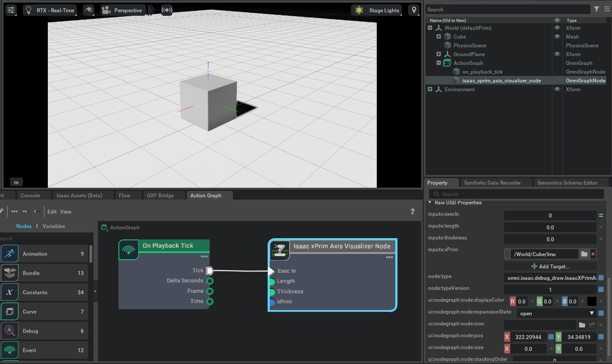Expand the Cube prim
The height and width of the screenshot is (364, 612).
pyautogui.click(x=439, y=36)
